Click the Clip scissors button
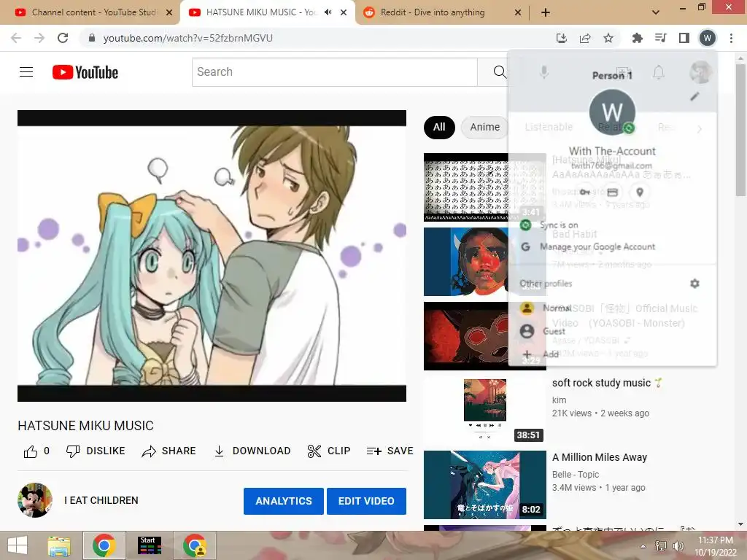This screenshot has width=747, height=560. pos(329,451)
